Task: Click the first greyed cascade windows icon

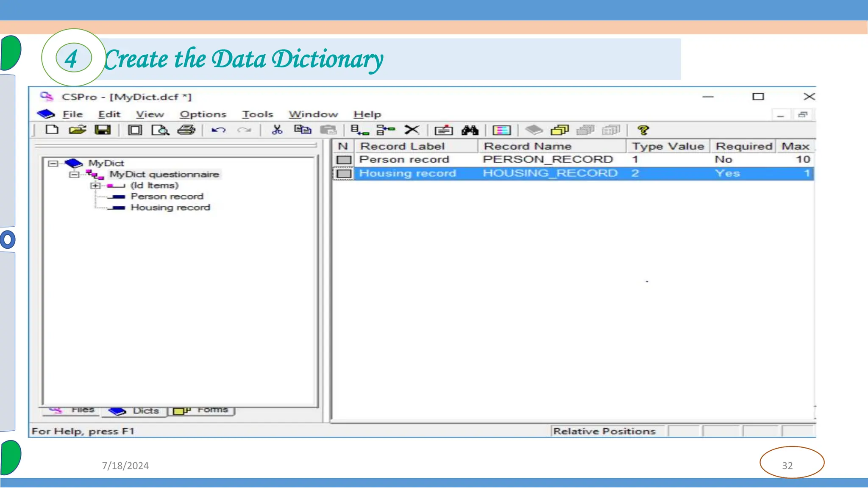Action: point(585,130)
